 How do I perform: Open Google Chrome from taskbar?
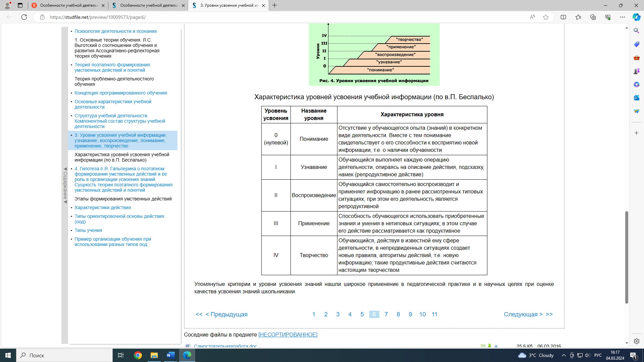tap(138, 355)
